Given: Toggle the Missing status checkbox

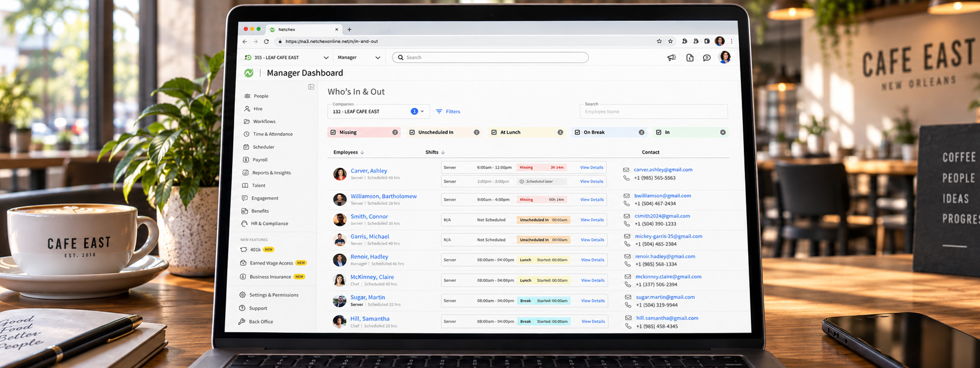Looking at the screenshot, I should pos(333,132).
